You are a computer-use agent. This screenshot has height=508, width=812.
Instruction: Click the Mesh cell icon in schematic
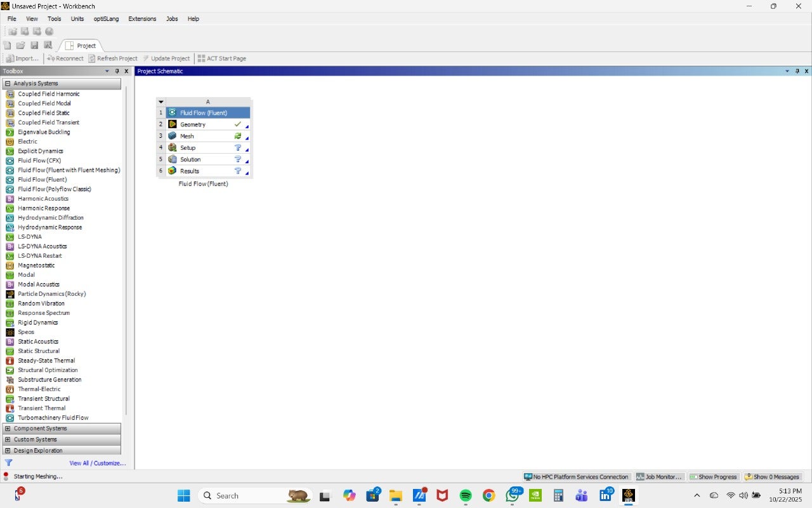(x=173, y=136)
